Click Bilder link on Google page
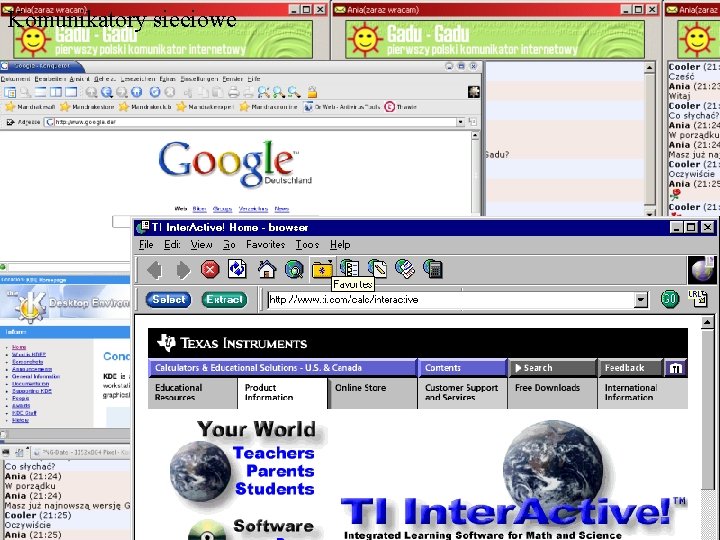The image size is (720, 540). pyautogui.click(x=199, y=209)
